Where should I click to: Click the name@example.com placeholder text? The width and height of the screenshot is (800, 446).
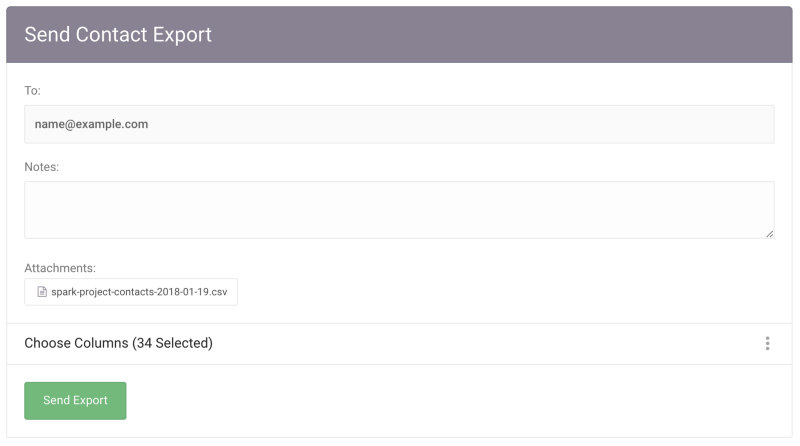point(91,124)
